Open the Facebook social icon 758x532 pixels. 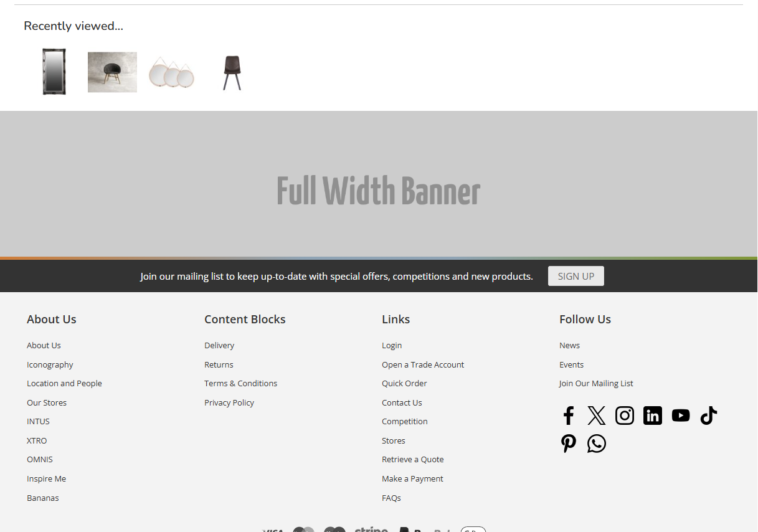coord(568,416)
